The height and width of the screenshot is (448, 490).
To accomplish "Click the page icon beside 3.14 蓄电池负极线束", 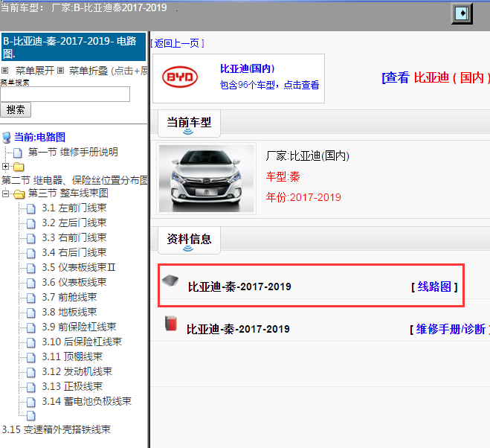I will coord(31,402).
